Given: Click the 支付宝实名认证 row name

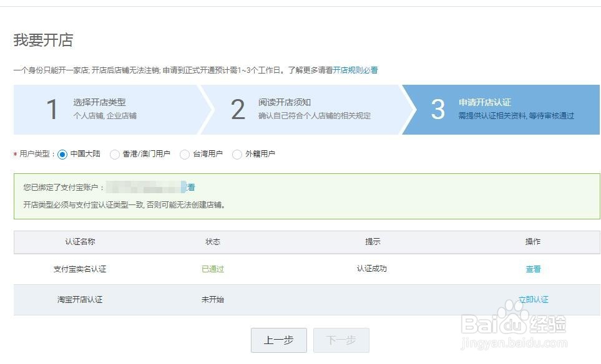Looking at the screenshot, I should tap(80, 269).
